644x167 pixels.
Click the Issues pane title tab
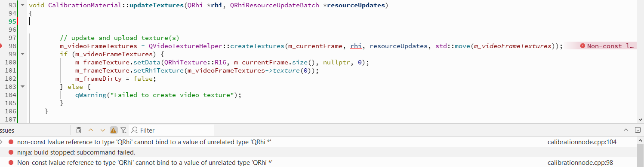pos(7,130)
